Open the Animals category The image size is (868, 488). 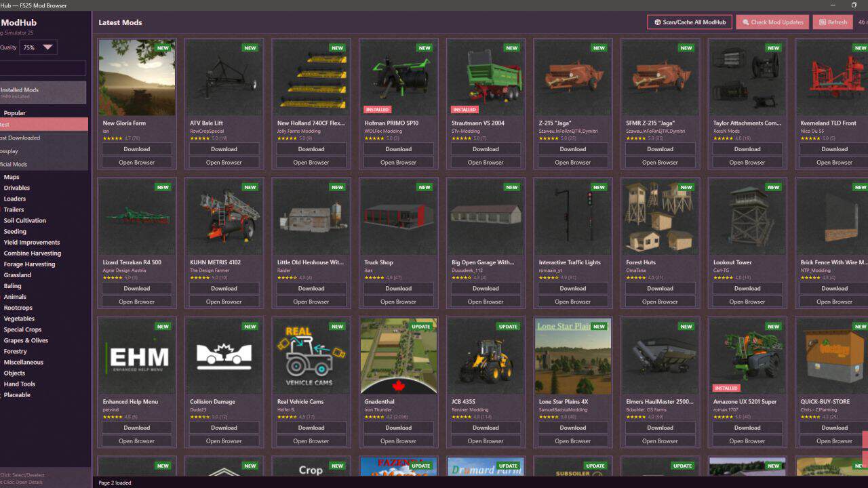pos(15,296)
